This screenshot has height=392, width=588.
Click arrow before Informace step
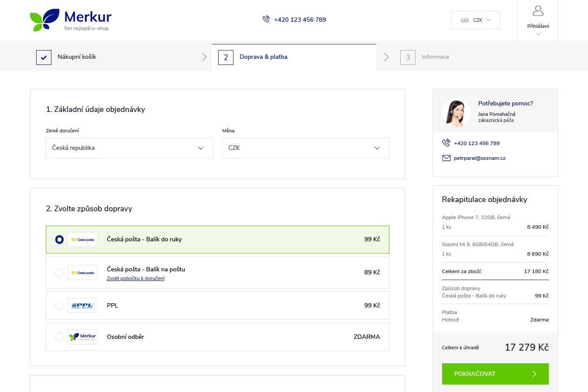386,57
